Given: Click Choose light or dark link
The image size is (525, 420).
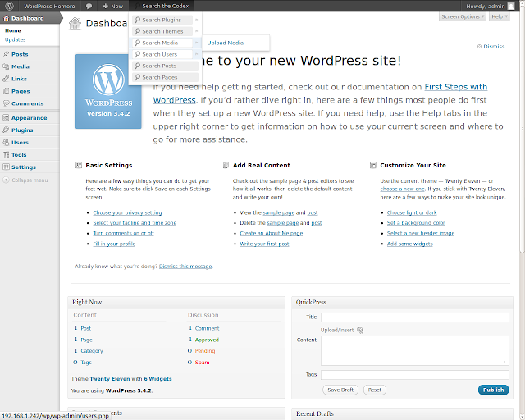Looking at the screenshot, I should 412,212.
